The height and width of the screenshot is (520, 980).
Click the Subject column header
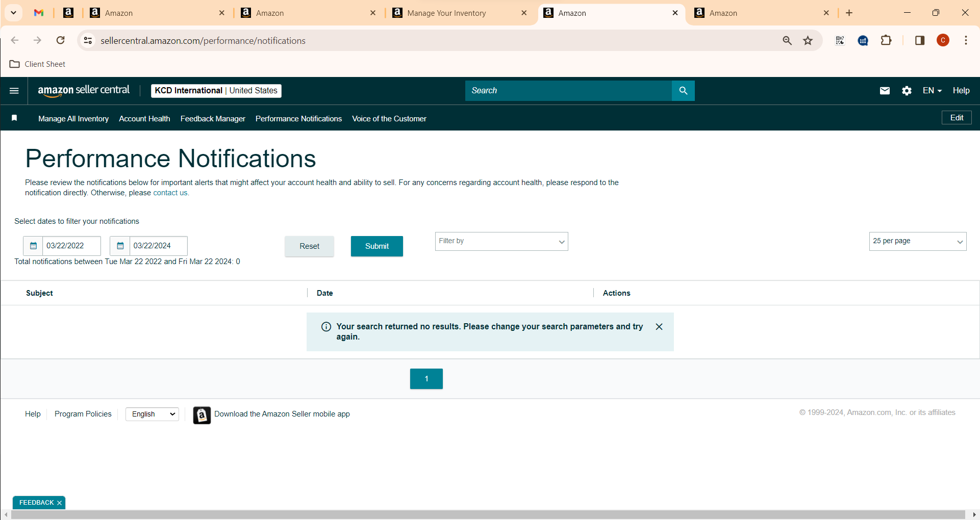(x=39, y=293)
